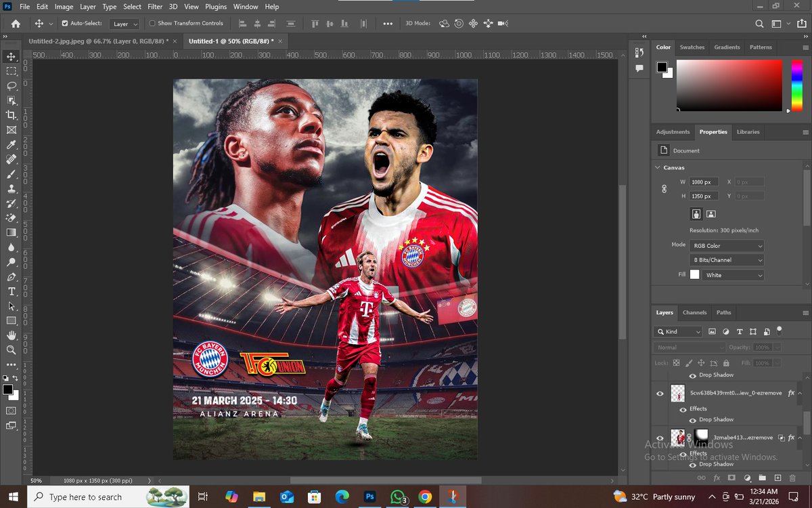Screen dimensions: 812x508
Task: Select the Rectangular Marquee tool
Action: [12, 71]
